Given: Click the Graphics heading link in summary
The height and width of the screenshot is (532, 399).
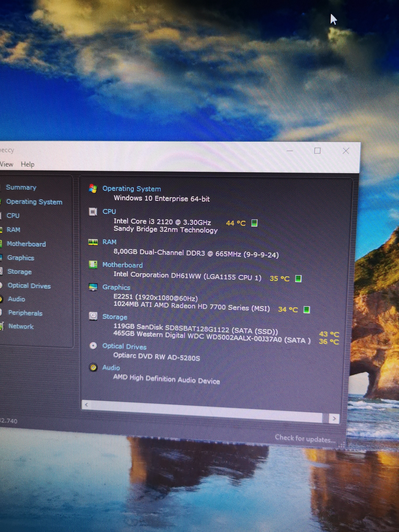Looking at the screenshot, I should coord(116,287).
